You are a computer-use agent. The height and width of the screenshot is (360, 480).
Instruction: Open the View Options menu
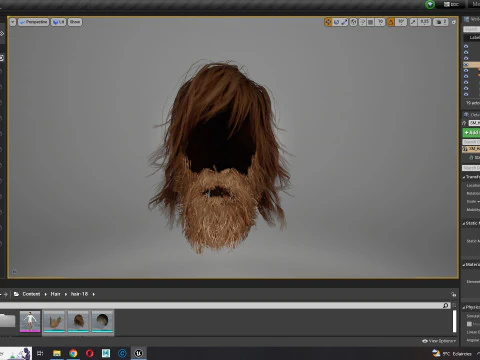439,341
